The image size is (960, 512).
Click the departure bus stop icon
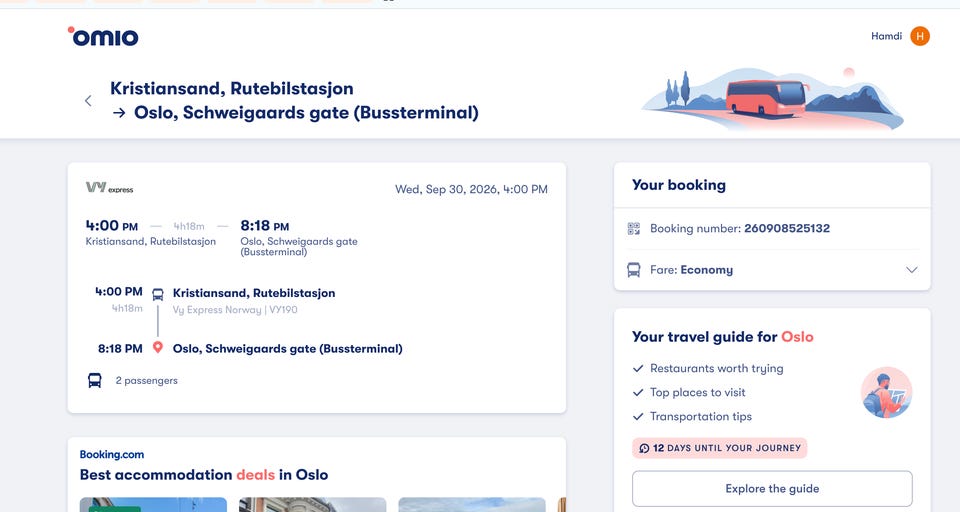click(x=157, y=294)
